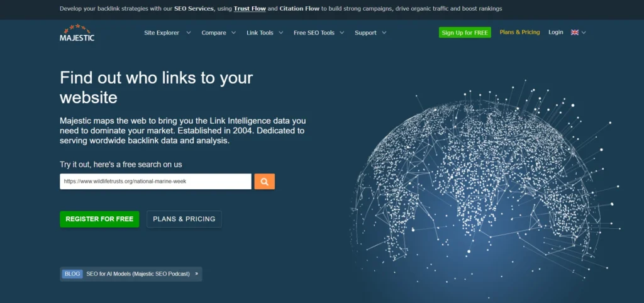Image resolution: width=644 pixels, height=303 pixels.
Task: Expand the Site Explorer chevron
Action: 189,33
